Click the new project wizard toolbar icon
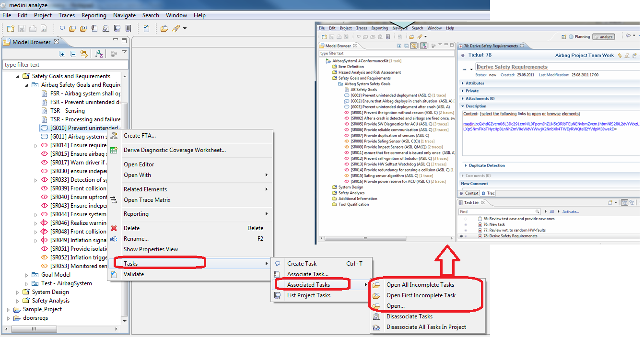This screenshot has height=339, width=644. click(10, 29)
